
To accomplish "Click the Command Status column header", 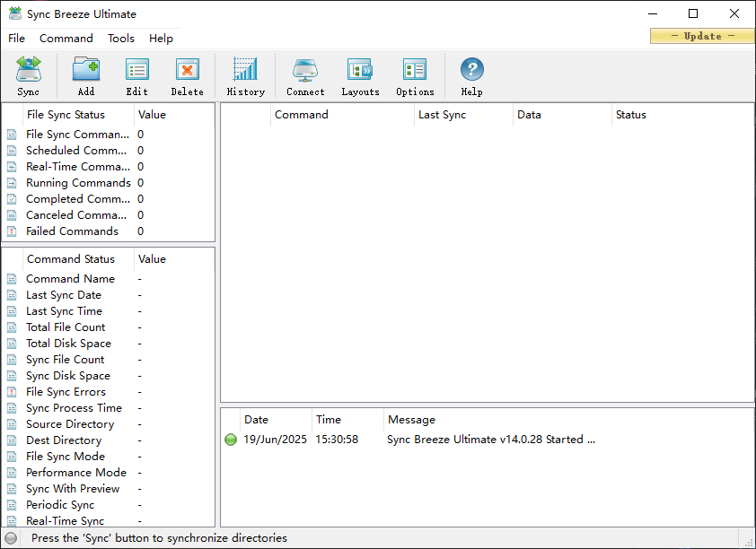I will pos(78,259).
